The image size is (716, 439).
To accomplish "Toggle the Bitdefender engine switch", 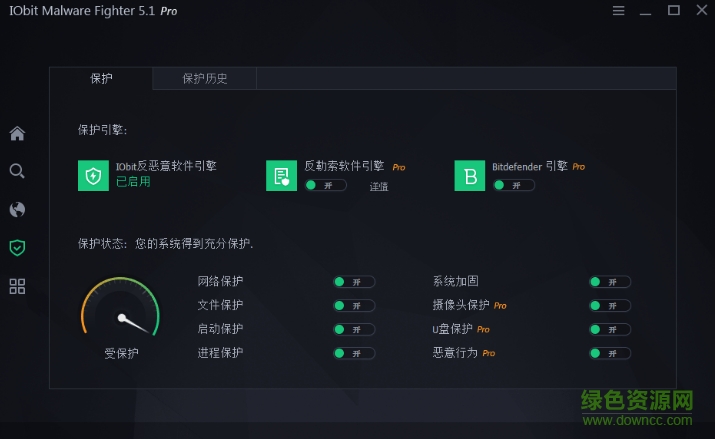I will (513, 185).
